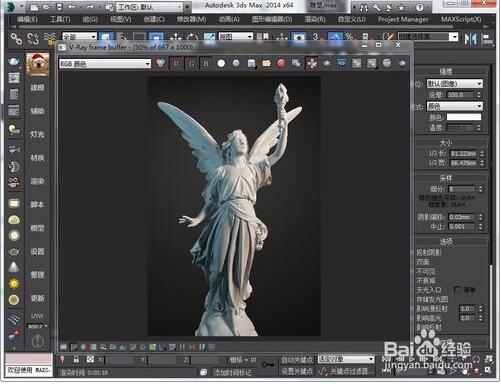Open the 颜色 mode dropdown in light panel
The width and height of the screenshot is (501, 384).
coord(454,106)
